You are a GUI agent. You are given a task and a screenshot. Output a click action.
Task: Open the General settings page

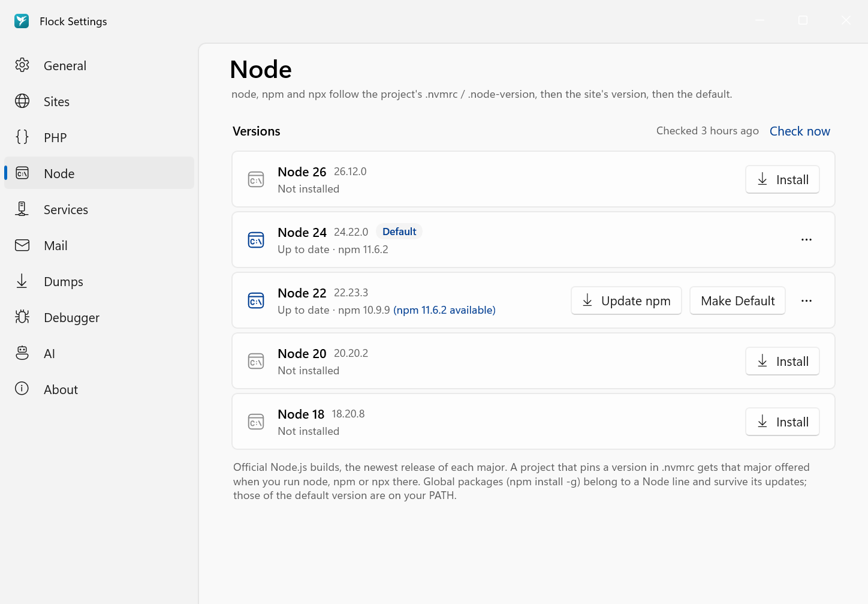point(100,65)
